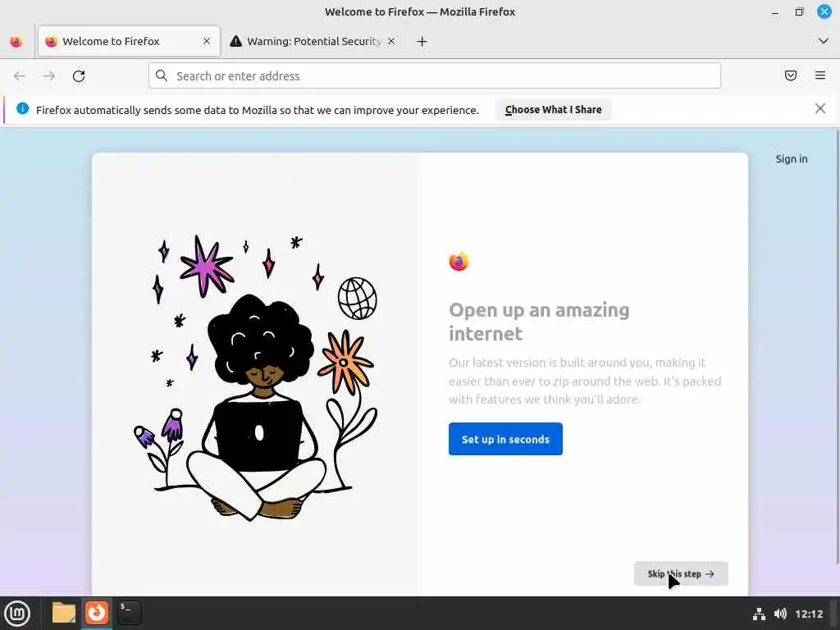Dismiss the data sharing notification bar

click(x=820, y=109)
